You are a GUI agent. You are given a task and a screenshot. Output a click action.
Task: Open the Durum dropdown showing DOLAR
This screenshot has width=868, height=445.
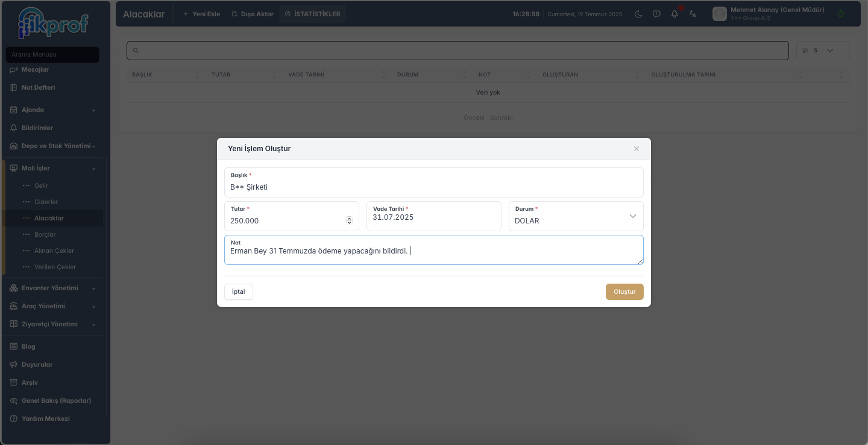576,216
